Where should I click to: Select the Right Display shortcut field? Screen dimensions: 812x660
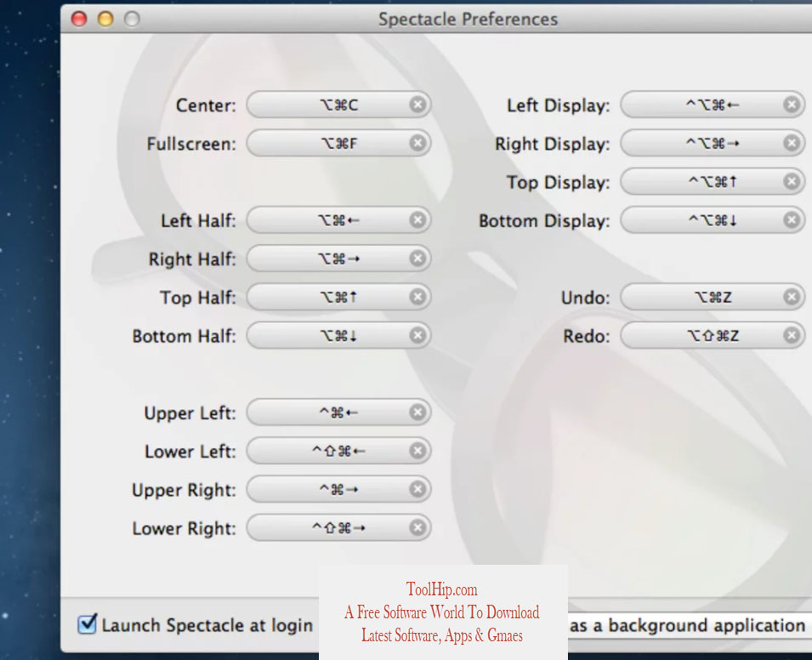pyautogui.click(x=713, y=143)
